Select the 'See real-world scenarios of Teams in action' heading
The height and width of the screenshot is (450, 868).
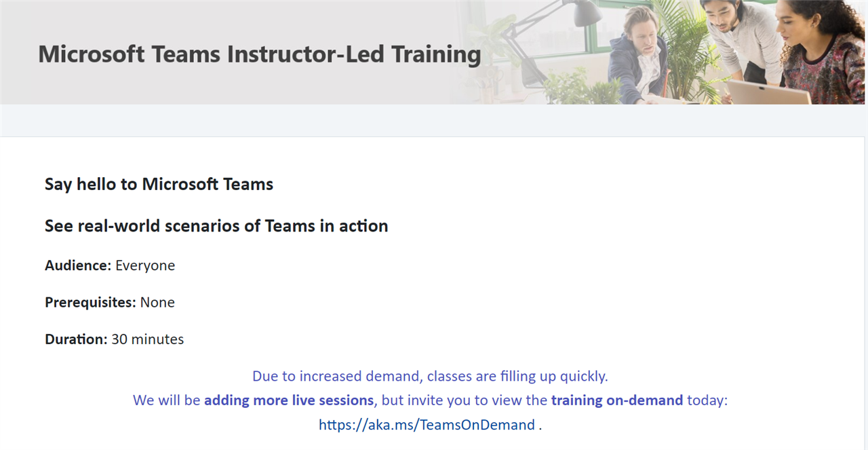point(216,225)
